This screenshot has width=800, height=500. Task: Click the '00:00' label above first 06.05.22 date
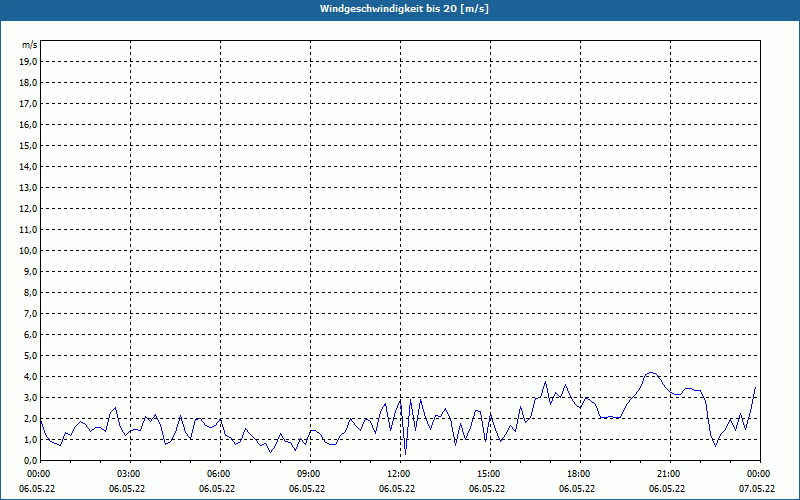37,474
